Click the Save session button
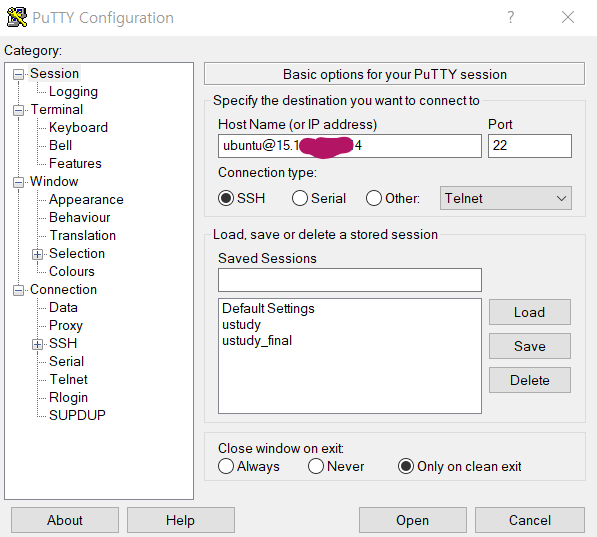Image resolution: width=597 pixels, height=537 pixels. pos(530,346)
